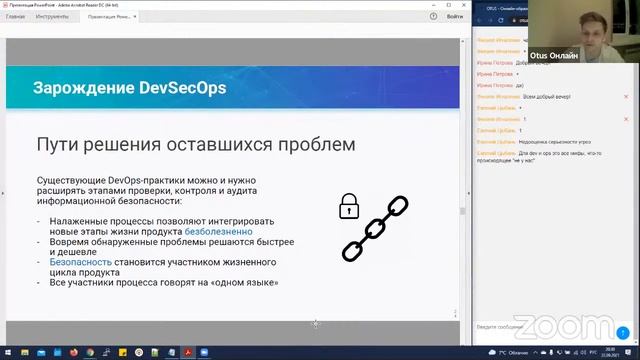Click the bullet Все участники процесса говорят
Viewport: 640px width, 360px height.
(164, 282)
